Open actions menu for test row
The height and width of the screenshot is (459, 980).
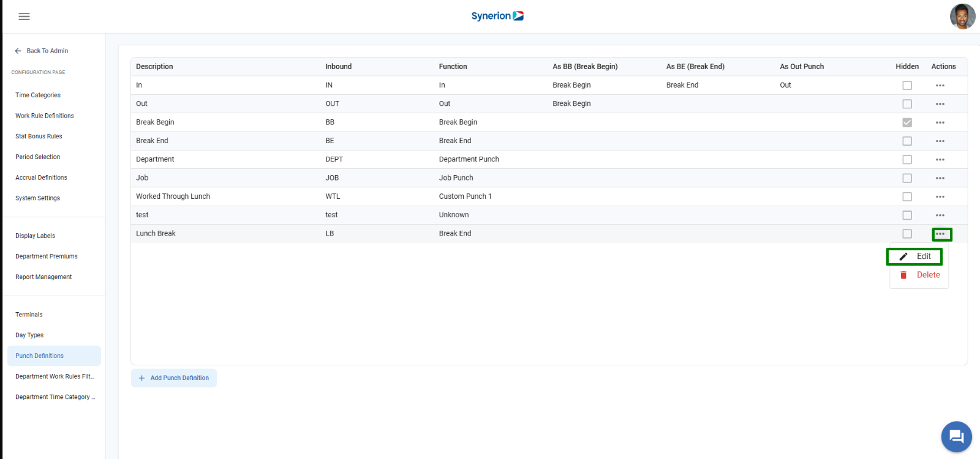pos(940,215)
